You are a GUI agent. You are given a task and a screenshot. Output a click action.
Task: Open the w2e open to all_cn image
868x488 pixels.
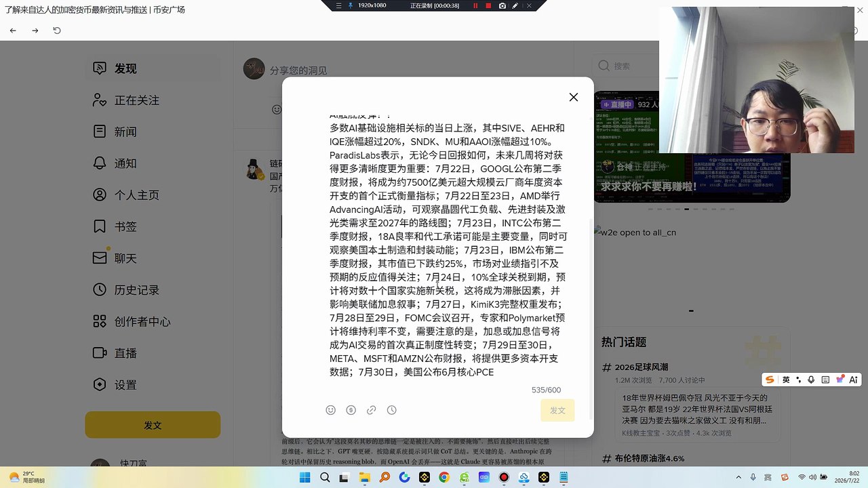pyautogui.click(x=635, y=232)
